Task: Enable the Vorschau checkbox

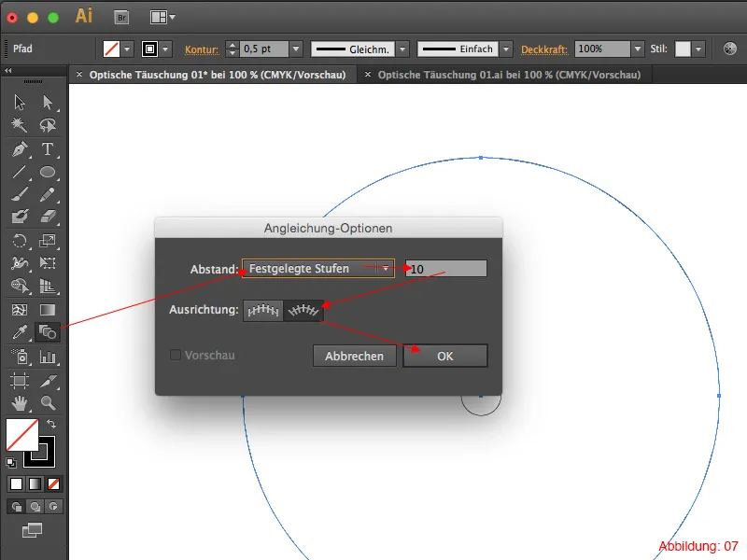Action: coord(176,355)
